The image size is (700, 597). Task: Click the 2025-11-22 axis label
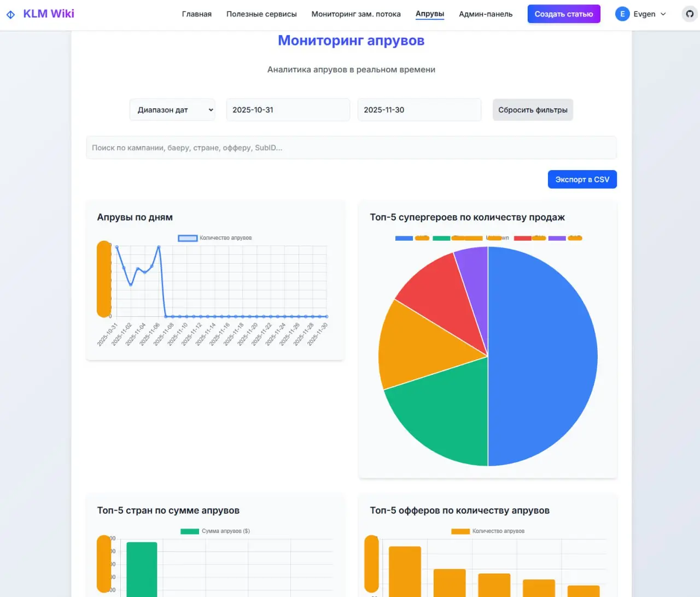262,334
